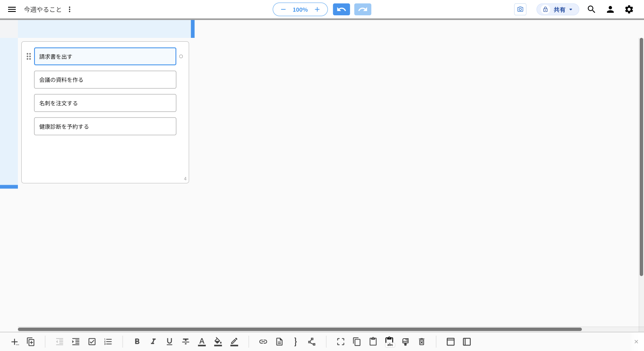This screenshot has height=351, width=644.
Task: Open the 共有 sharing dropdown
Action: pos(558,9)
